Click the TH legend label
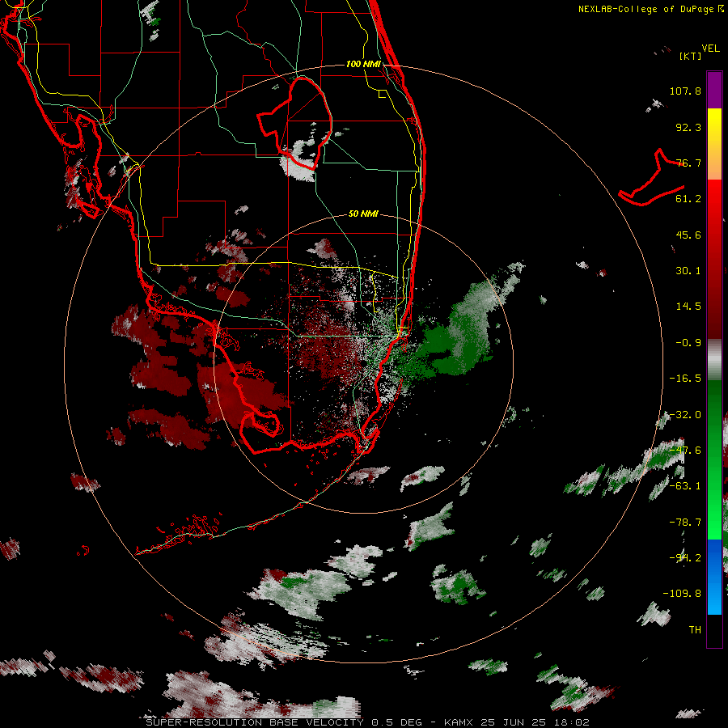The width and height of the screenshot is (728, 728). coord(695,630)
